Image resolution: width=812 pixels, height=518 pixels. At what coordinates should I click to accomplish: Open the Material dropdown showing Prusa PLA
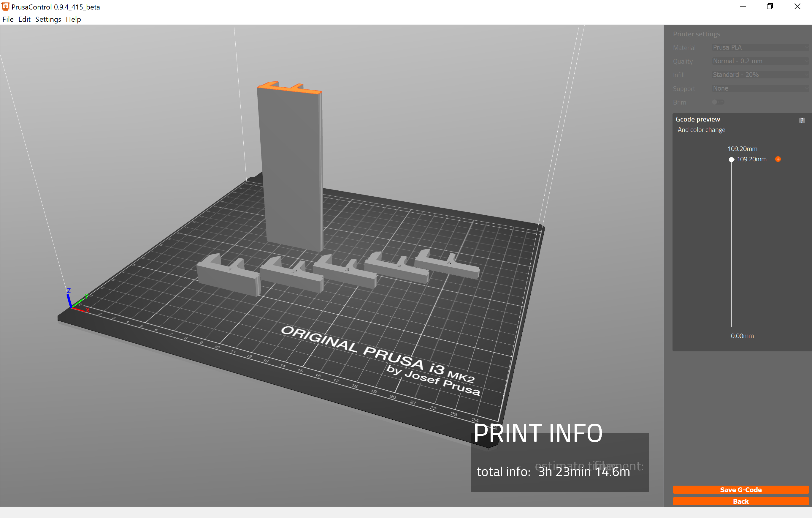[x=760, y=48]
